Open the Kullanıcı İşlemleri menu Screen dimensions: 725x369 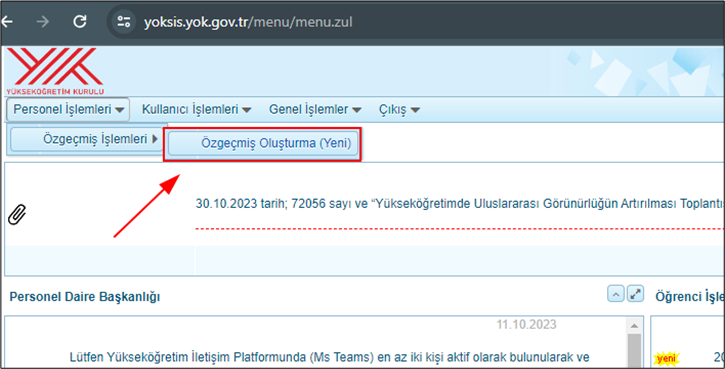point(196,110)
